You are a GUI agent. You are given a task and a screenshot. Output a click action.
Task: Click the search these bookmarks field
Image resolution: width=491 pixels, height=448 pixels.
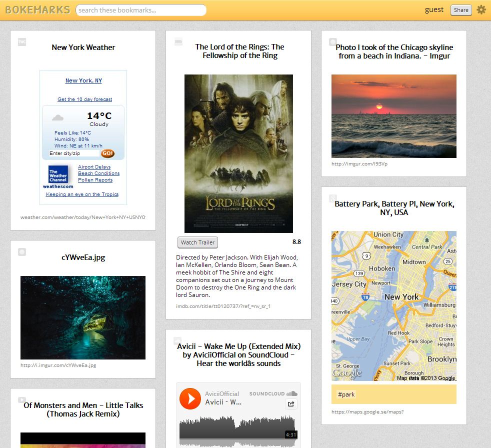[x=140, y=10]
